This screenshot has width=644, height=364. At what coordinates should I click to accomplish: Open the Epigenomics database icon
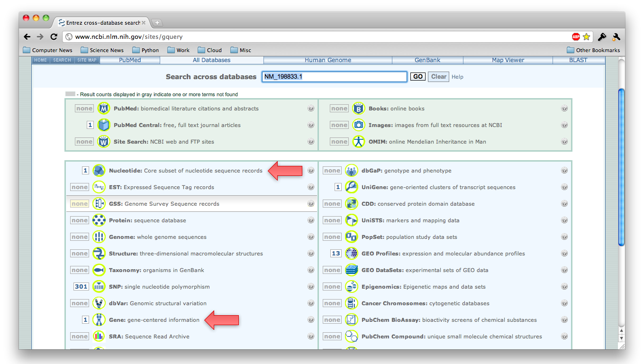click(352, 287)
